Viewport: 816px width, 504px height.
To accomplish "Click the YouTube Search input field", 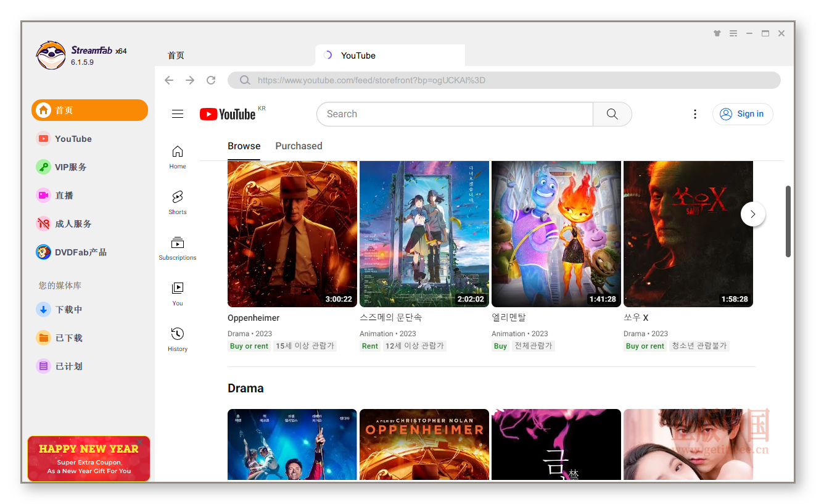I will pyautogui.click(x=455, y=114).
